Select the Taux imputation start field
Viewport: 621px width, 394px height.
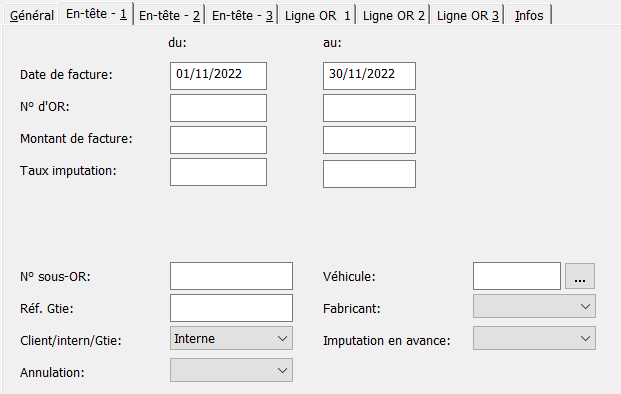click(x=218, y=172)
